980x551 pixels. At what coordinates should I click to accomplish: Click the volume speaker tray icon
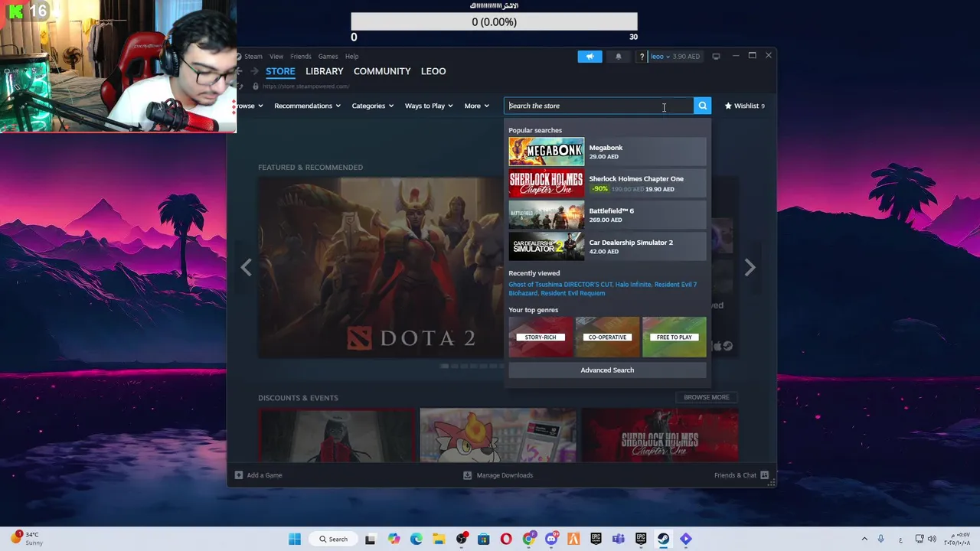tap(931, 539)
